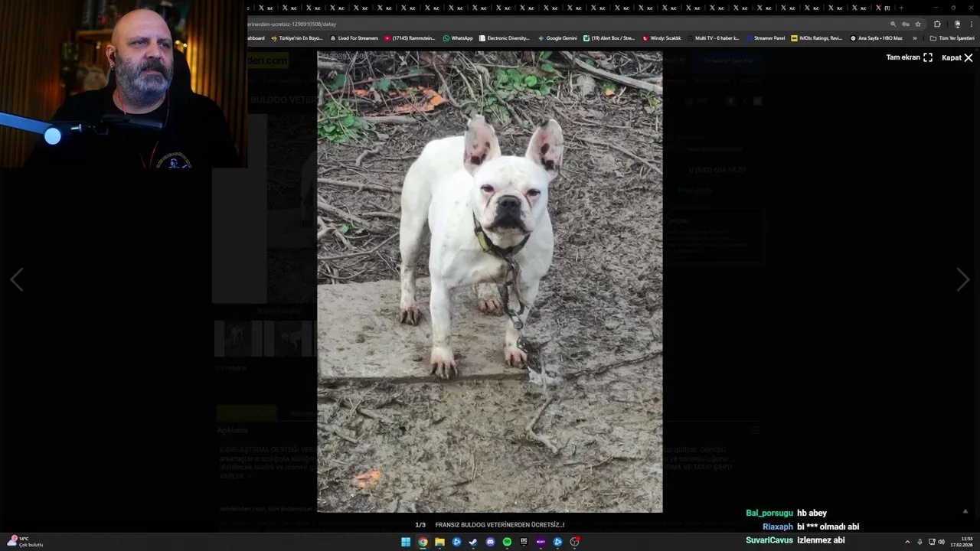Open the (19) Alert Box bookmark

pos(609,37)
